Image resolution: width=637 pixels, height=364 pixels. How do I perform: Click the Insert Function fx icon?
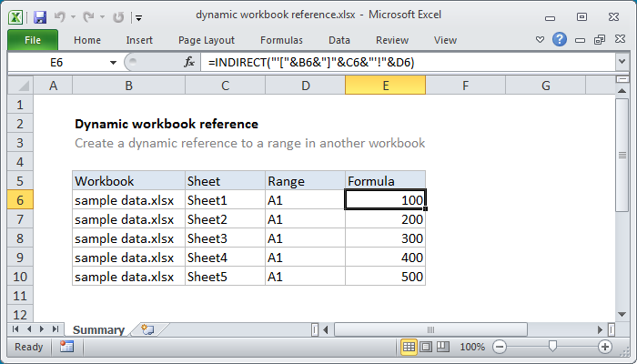coord(189,62)
